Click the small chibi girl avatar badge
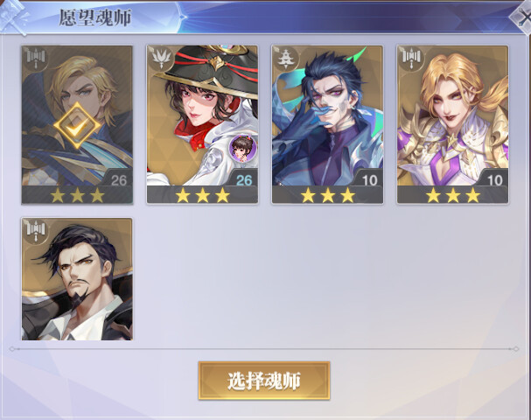The height and width of the screenshot is (420, 531). tap(242, 148)
